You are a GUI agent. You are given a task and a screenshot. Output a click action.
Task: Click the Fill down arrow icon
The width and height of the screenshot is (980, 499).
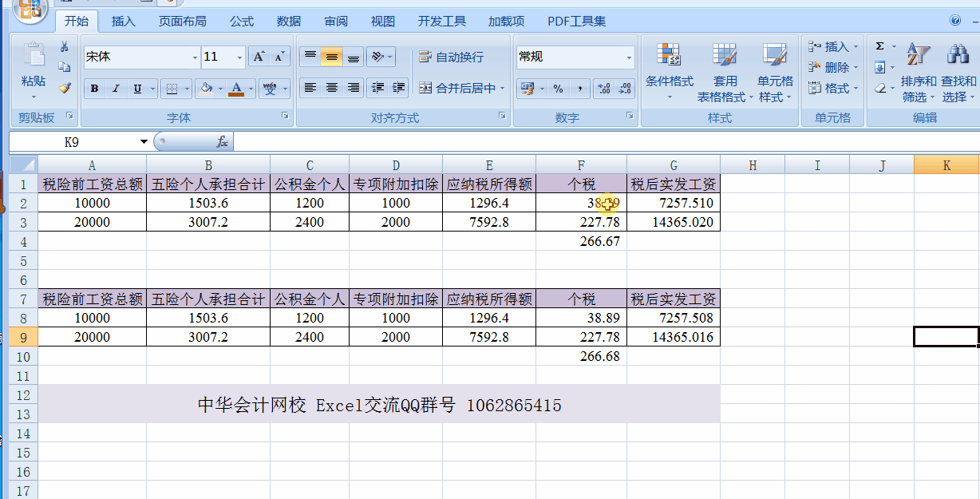[880, 68]
